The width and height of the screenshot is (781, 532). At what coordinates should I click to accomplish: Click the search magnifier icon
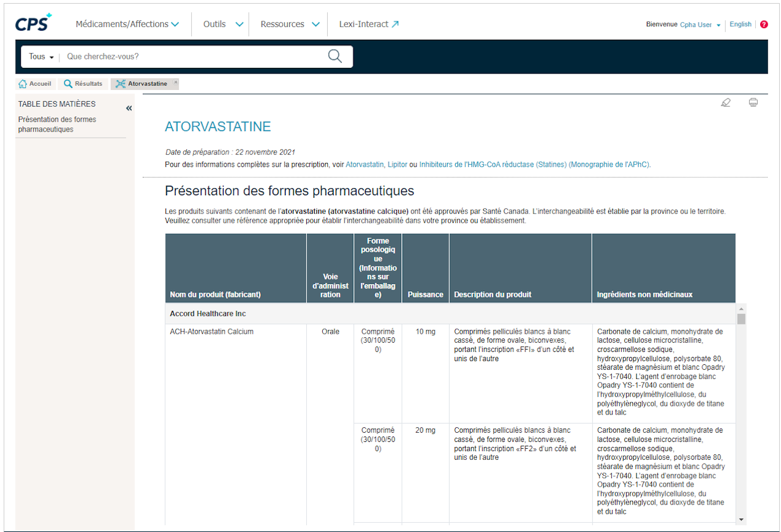pyautogui.click(x=335, y=56)
